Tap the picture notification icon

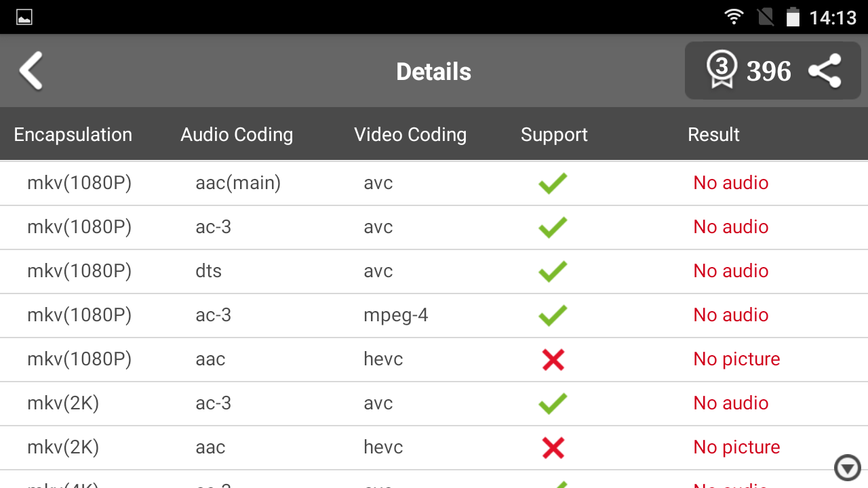[24, 17]
